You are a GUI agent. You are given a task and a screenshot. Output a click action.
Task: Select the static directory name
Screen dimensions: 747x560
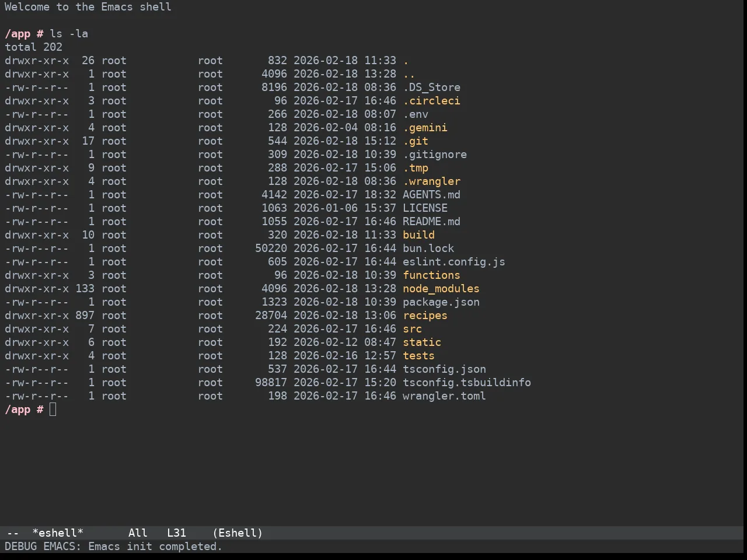click(x=422, y=342)
